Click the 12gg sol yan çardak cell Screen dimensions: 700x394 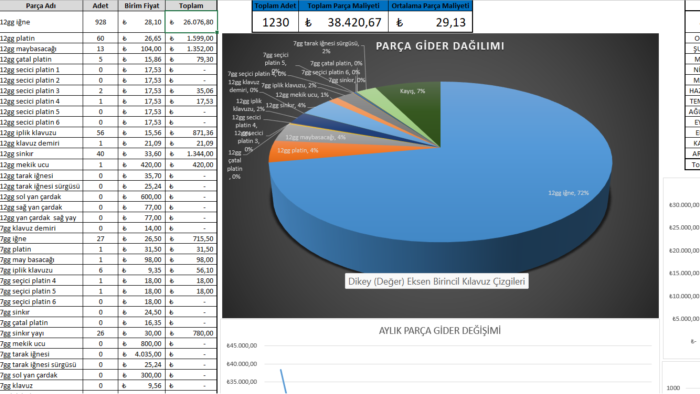tap(41, 196)
